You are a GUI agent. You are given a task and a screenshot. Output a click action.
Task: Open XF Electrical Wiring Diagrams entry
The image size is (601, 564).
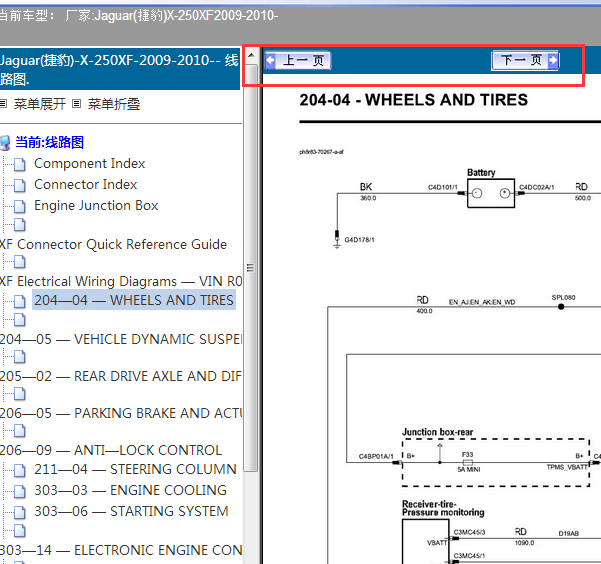click(x=121, y=281)
